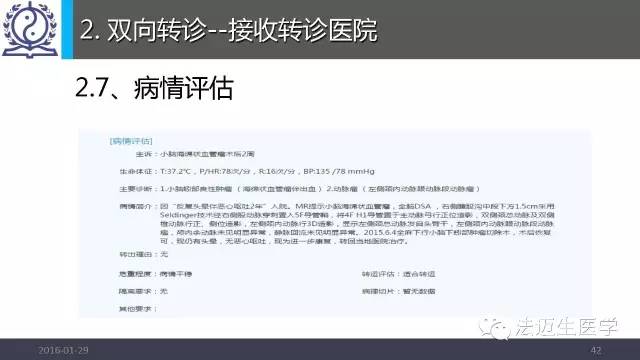Click the '危重程度' severity field

(156, 274)
